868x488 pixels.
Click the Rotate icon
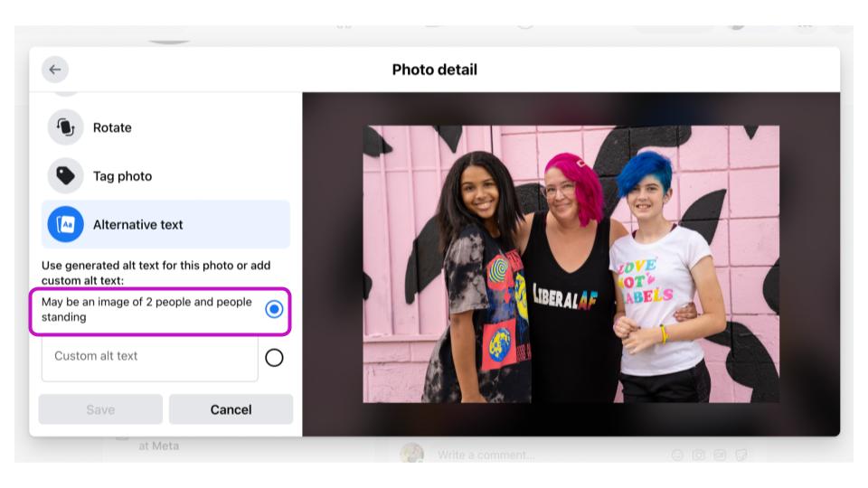pyautogui.click(x=65, y=127)
